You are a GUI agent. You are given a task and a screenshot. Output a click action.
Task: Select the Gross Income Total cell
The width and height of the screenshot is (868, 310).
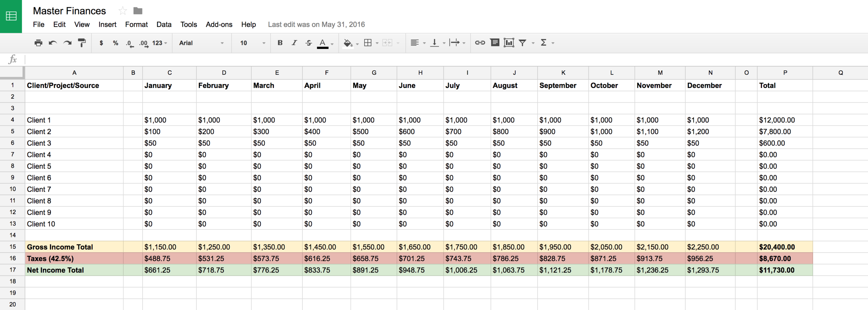[x=60, y=247]
